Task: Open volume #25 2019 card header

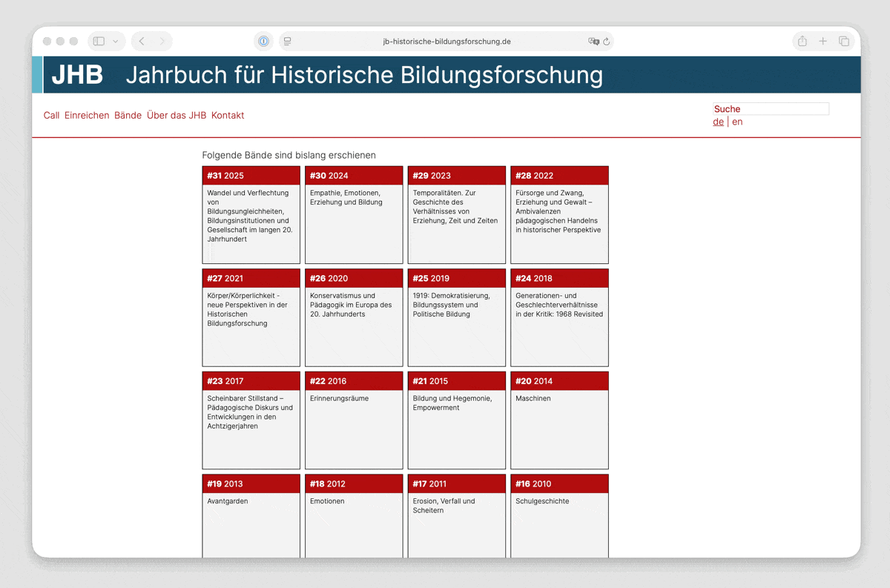Action: (457, 278)
